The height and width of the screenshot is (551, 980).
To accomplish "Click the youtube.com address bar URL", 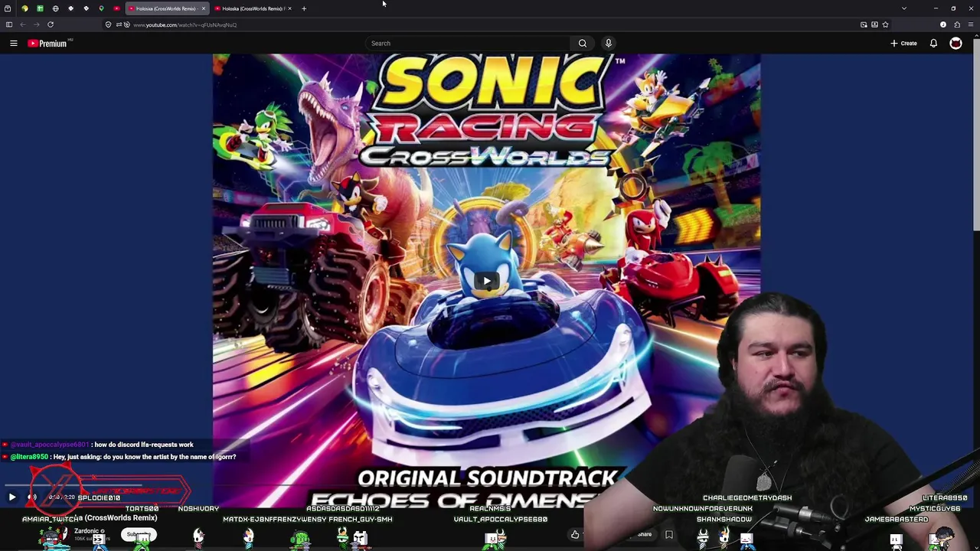I will pos(185,24).
